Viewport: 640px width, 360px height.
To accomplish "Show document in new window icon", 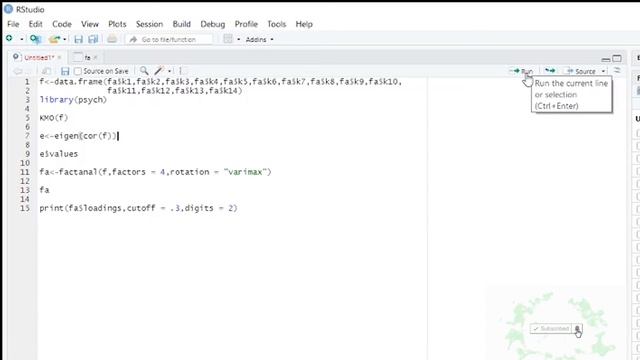I will pos(46,71).
